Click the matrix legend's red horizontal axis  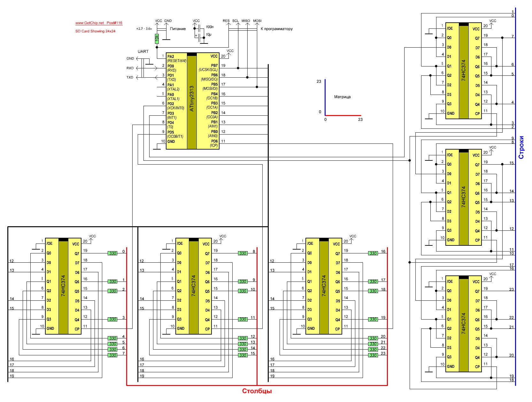point(343,115)
